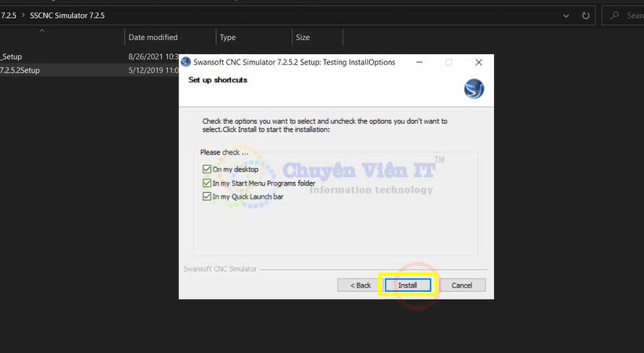Click the Cancel button in setup dialog
The height and width of the screenshot is (353, 644).
click(x=462, y=285)
